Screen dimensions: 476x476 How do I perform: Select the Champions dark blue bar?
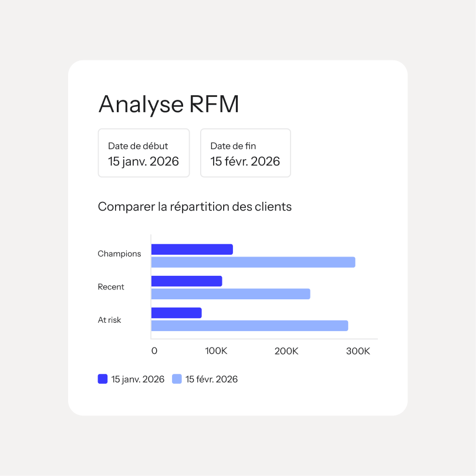192,249
